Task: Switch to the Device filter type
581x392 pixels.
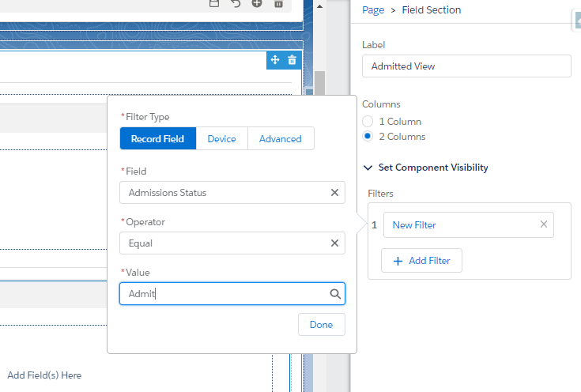Action: (x=221, y=139)
